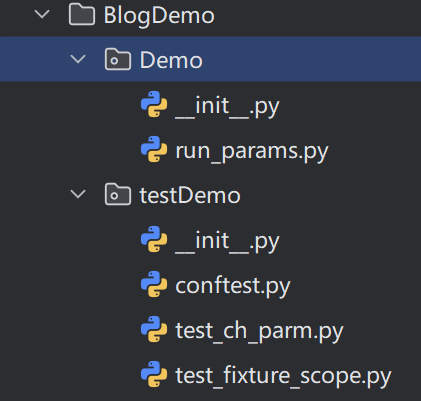Click the Python icon beside test_fixture_scope.py
The image size is (421, 401).
154,374
